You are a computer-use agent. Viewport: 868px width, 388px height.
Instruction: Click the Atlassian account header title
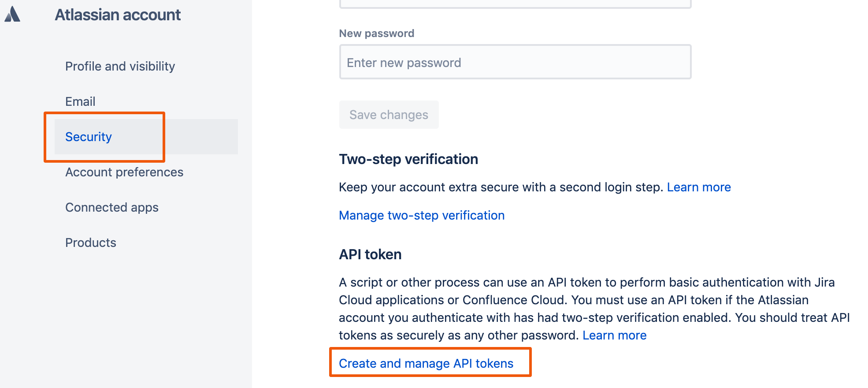click(x=118, y=15)
